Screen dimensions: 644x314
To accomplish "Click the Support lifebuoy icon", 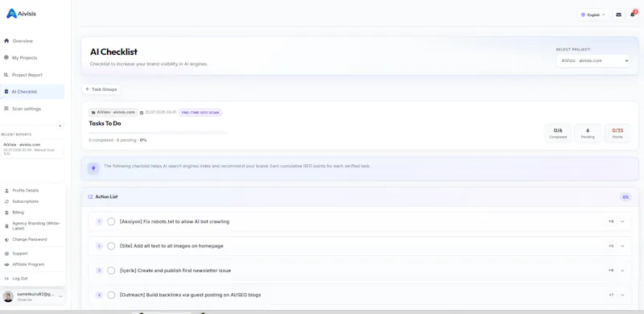I will (x=6, y=254).
